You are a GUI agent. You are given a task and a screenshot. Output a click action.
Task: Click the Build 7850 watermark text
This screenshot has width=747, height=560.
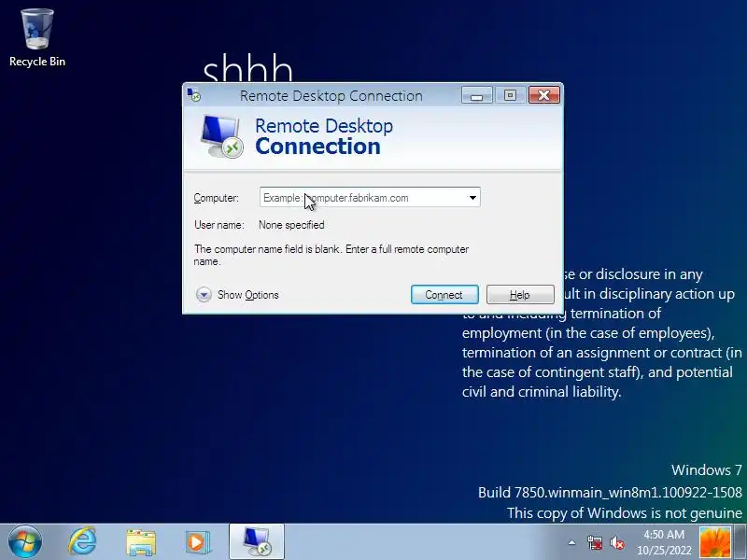point(611,493)
